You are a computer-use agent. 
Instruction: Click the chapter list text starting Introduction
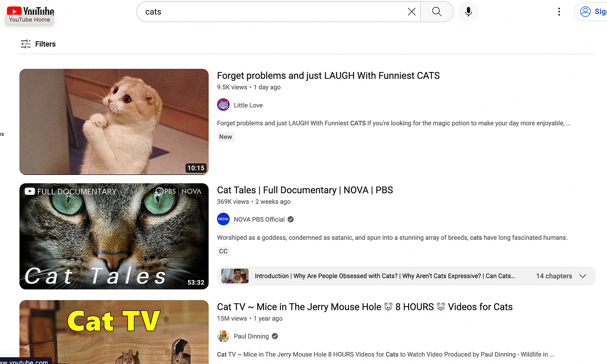point(385,276)
